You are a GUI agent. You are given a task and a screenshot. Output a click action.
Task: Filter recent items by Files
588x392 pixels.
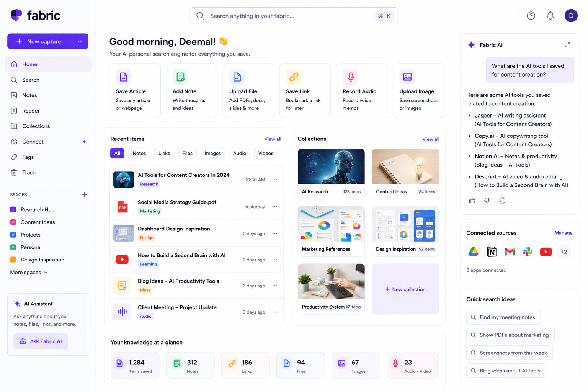click(188, 153)
